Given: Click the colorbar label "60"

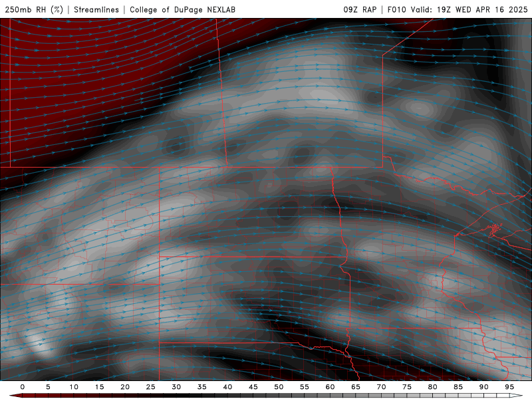Looking at the screenshot, I should click(x=330, y=387).
